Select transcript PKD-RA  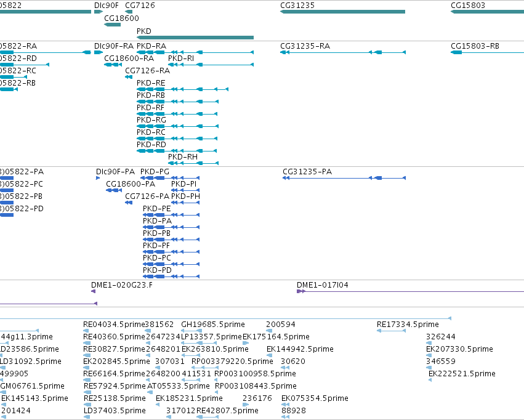click(195, 52)
